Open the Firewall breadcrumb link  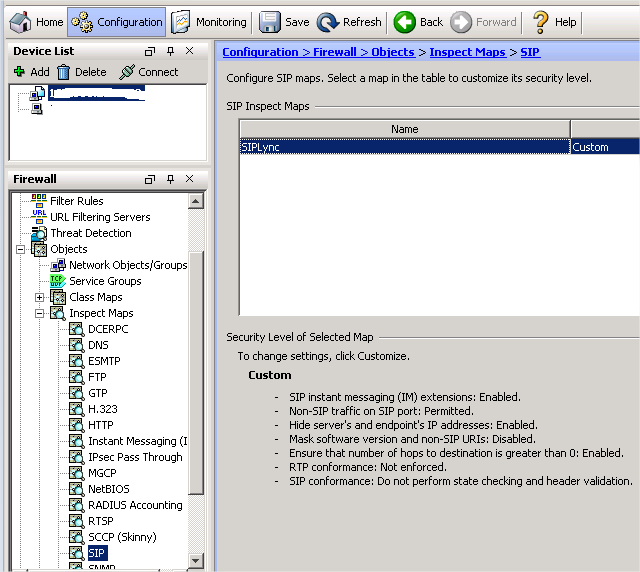pyautogui.click(x=338, y=52)
